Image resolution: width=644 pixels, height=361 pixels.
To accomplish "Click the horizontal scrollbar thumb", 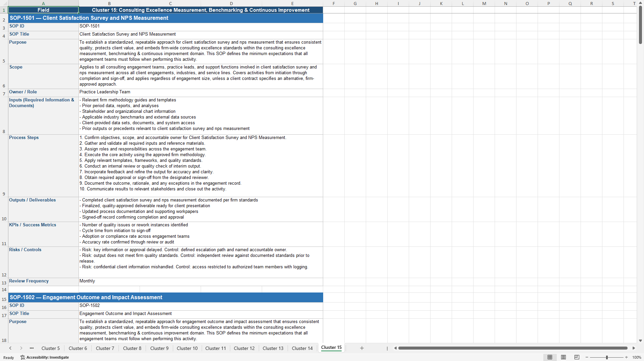I will point(513,348).
